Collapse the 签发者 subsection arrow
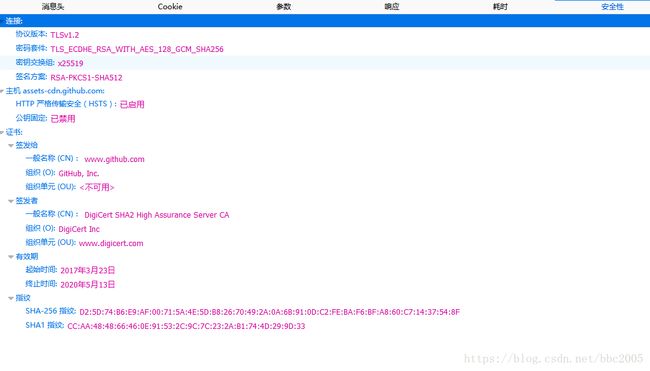This screenshot has width=650, height=371. tap(11, 201)
